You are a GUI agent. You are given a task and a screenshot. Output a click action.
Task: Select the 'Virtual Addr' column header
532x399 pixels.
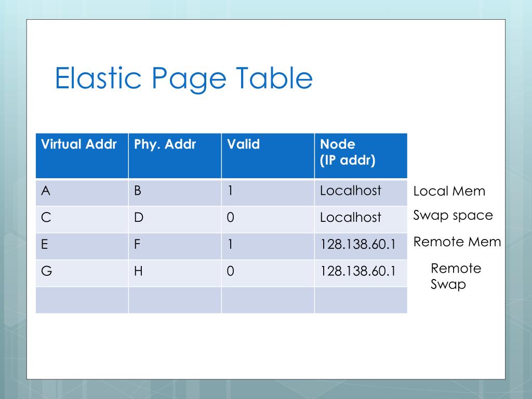[x=82, y=156]
